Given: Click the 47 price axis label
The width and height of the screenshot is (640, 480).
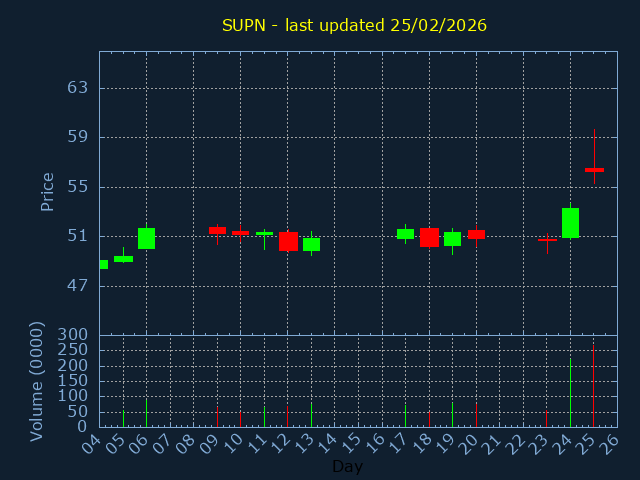Looking at the screenshot, I should [77, 286].
